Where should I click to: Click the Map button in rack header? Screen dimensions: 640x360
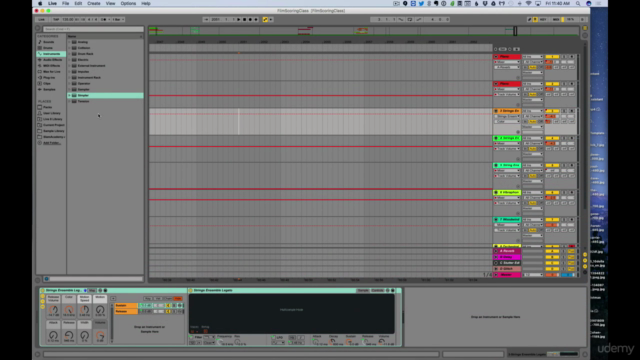tap(92, 291)
